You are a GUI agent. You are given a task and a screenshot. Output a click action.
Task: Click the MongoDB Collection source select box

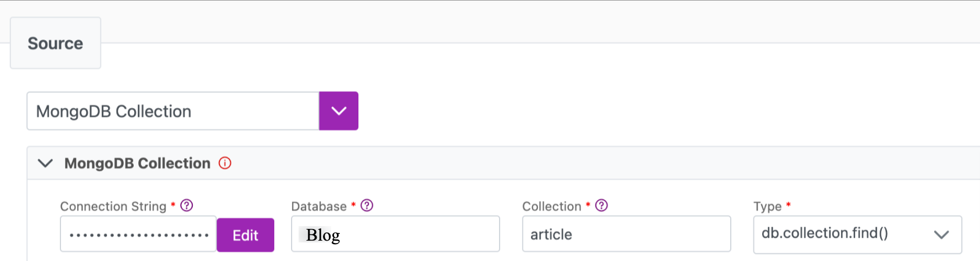(173, 111)
